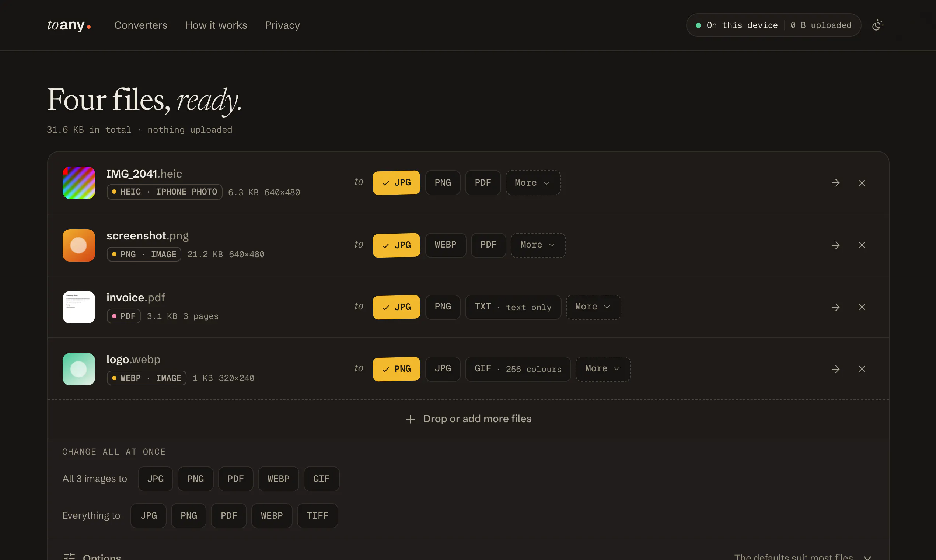The image size is (936, 560).
Task: Open the invoice.pdf document thumbnail
Action: [x=78, y=307]
